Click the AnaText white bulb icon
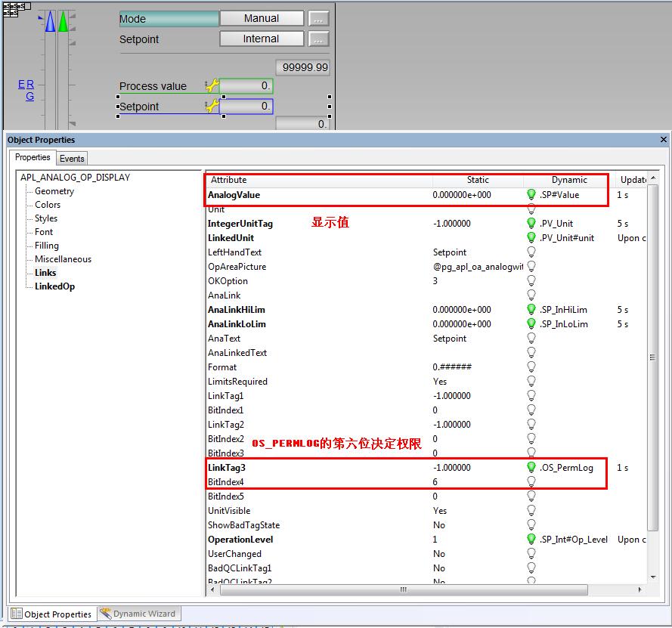 tap(531, 339)
